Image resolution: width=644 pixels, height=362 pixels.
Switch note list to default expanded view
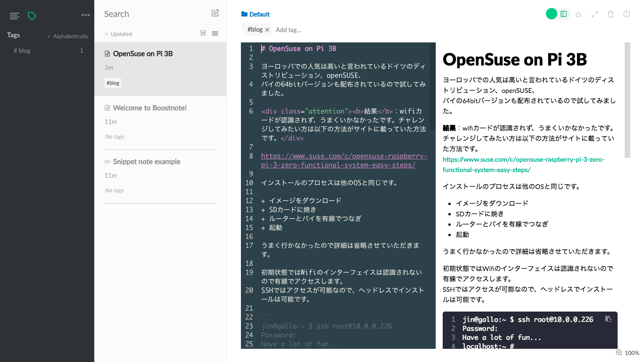point(203,33)
